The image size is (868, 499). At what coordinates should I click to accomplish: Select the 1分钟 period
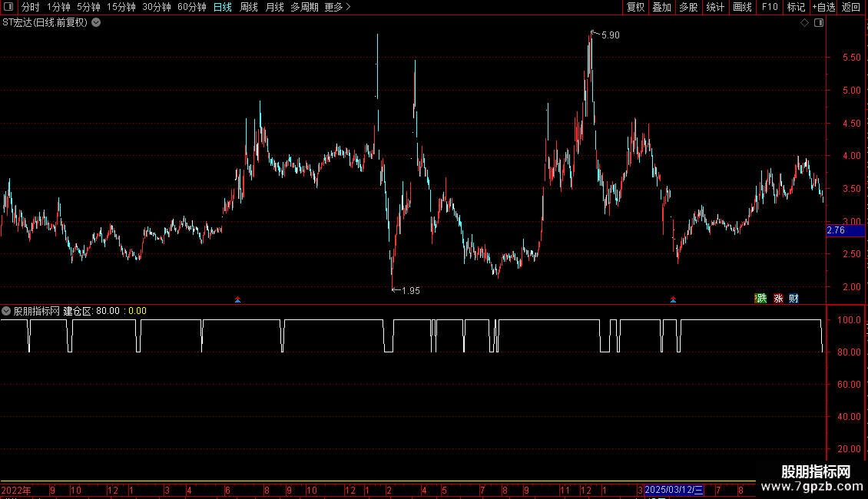(58, 7)
